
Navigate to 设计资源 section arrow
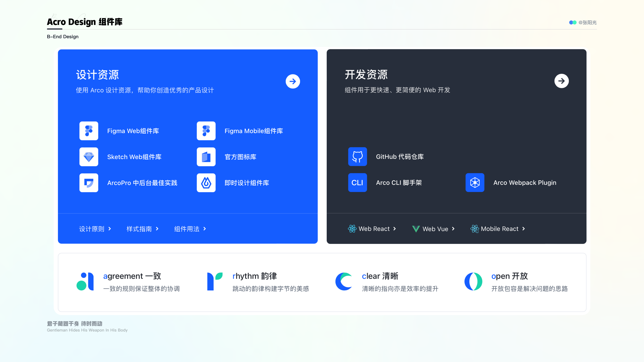point(293,81)
